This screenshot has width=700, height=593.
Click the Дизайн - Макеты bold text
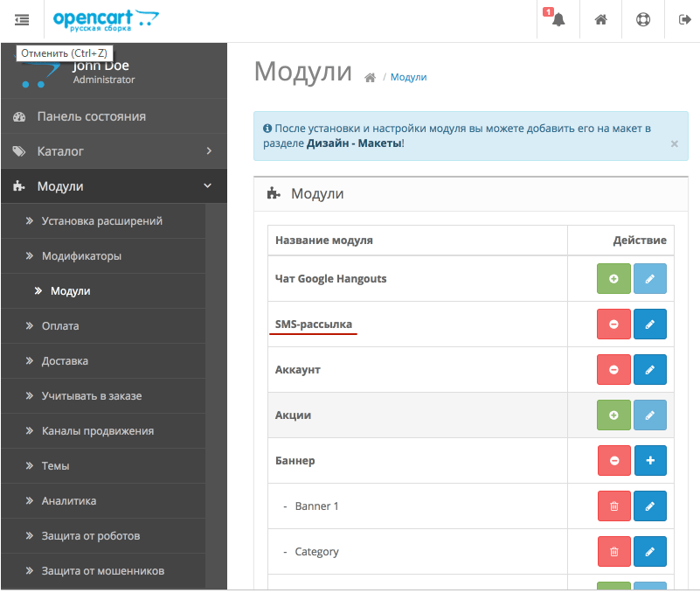coord(354,143)
